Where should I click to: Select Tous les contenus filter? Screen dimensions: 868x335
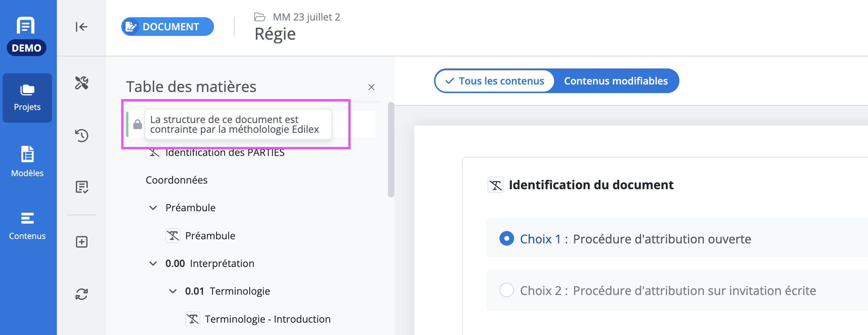[x=495, y=81]
